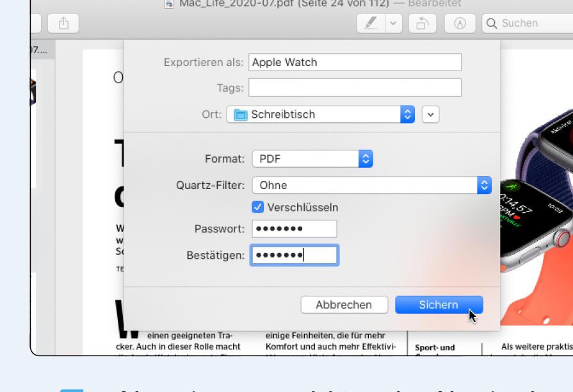Select the page thumbnail in the sidebar
This screenshot has height=392, width=573.
33,128
